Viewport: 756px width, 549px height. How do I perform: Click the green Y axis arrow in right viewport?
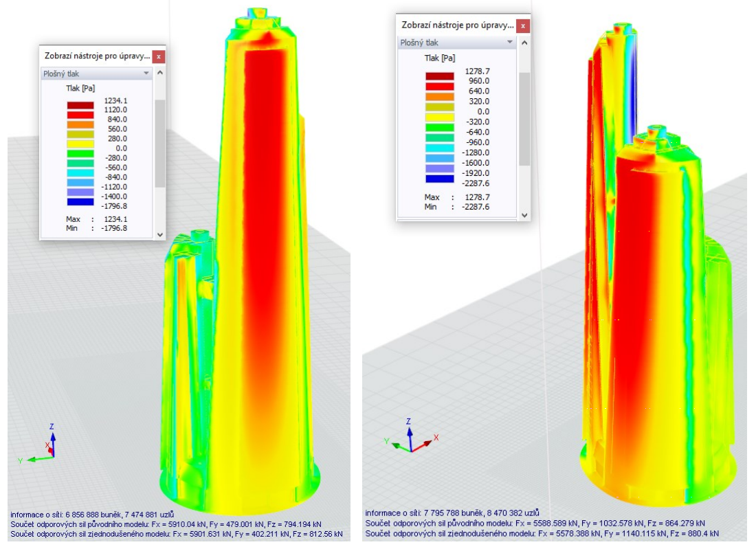[x=397, y=445]
